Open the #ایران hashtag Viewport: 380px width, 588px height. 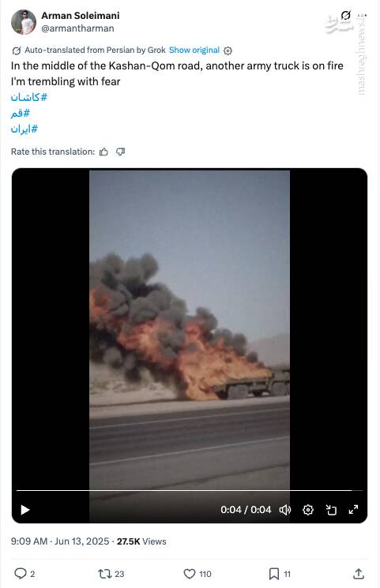[x=24, y=129]
